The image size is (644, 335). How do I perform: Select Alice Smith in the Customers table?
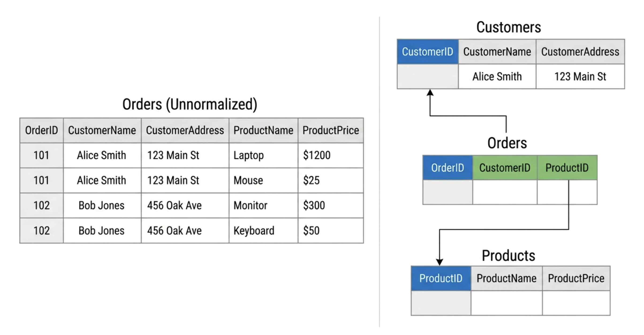coord(497,76)
